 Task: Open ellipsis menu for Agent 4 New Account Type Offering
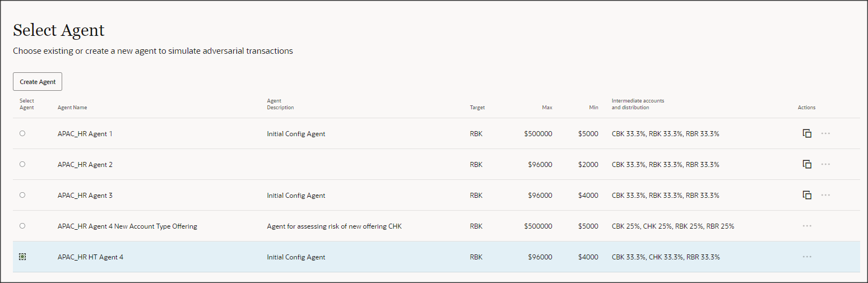point(807,226)
